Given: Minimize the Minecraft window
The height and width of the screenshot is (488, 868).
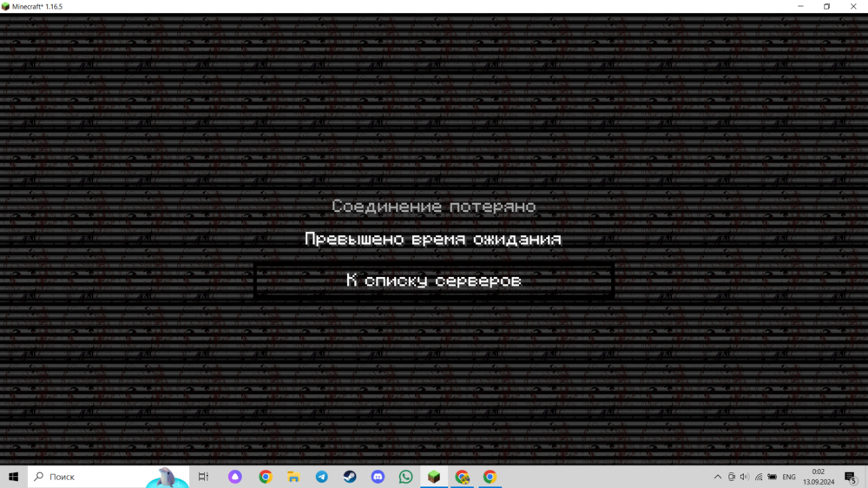Looking at the screenshot, I should [x=800, y=7].
